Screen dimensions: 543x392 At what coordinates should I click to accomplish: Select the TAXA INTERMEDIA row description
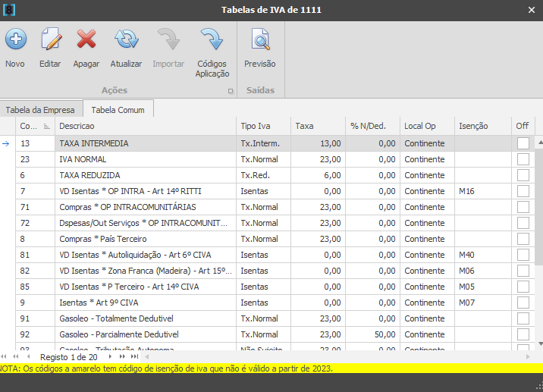(x=146, y=143)
